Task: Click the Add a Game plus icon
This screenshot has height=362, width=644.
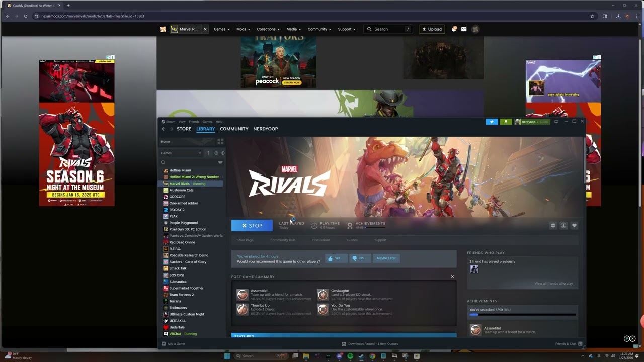Action: coord(164,344)
